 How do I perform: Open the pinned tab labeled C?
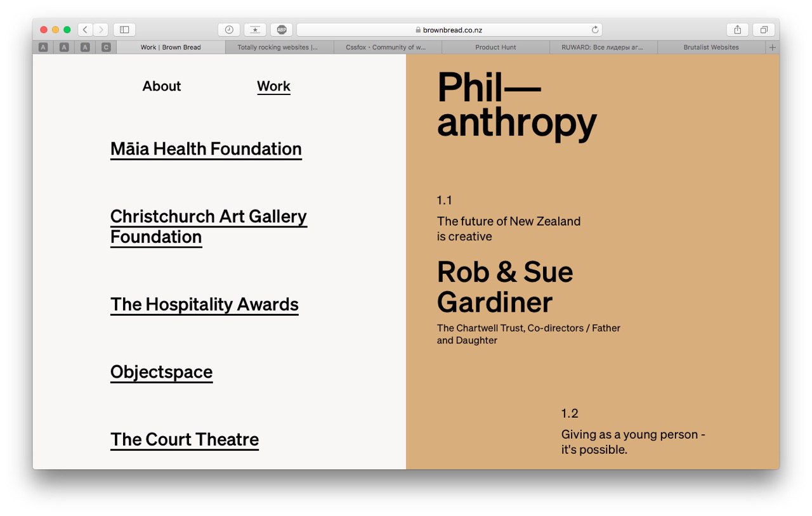106,48
